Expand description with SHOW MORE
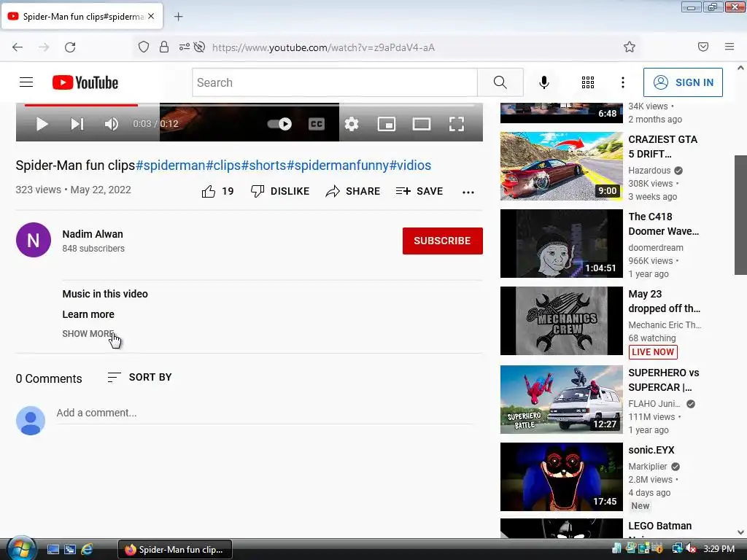 click(88, 334)
